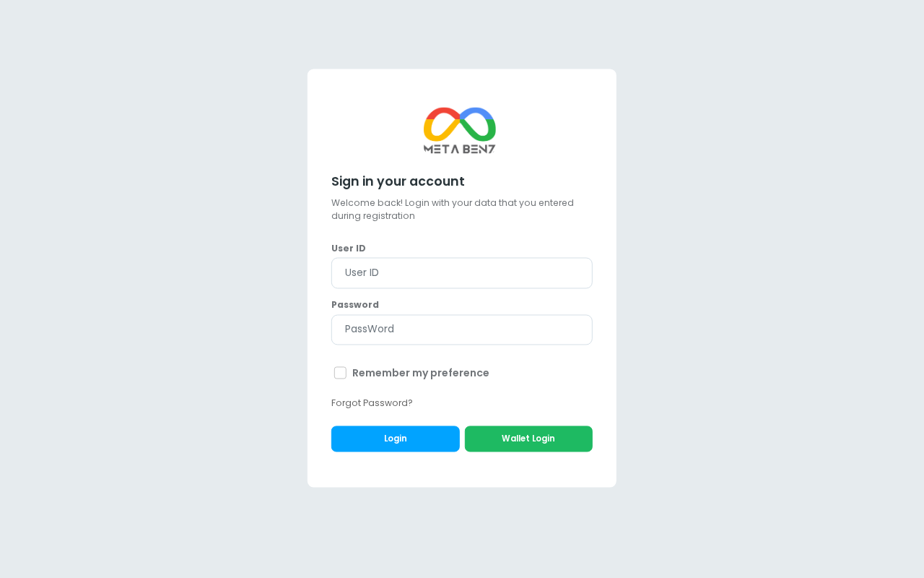Click the blue loop of the infinity logo
This screenshot has width=924, height=578.
(478, 112)
